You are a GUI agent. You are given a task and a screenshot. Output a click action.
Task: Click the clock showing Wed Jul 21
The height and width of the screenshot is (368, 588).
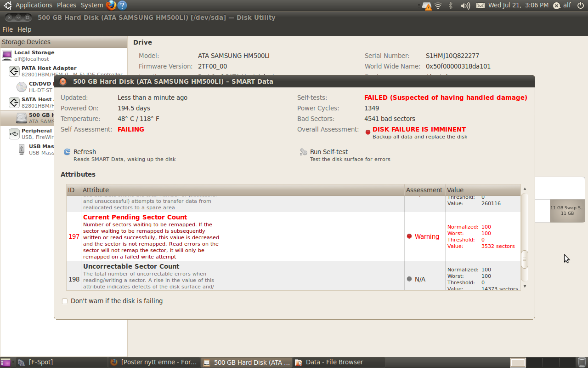tap(518, 5)
